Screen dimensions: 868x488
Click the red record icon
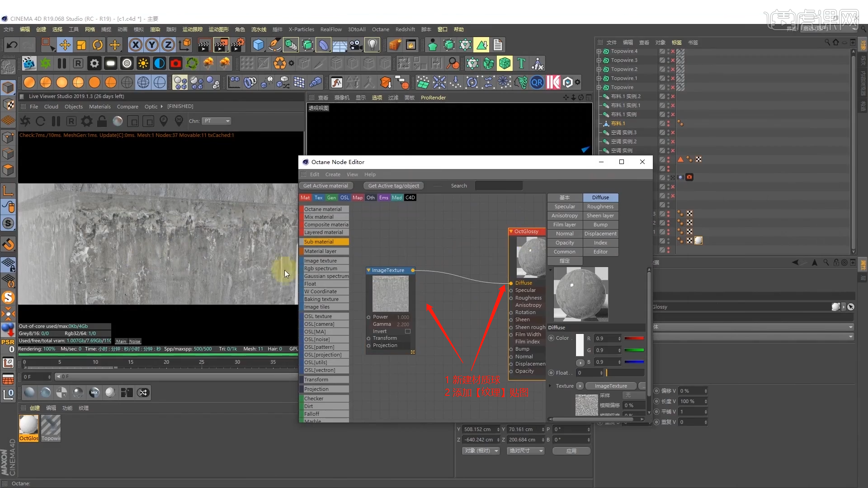[x=176, y=63]
